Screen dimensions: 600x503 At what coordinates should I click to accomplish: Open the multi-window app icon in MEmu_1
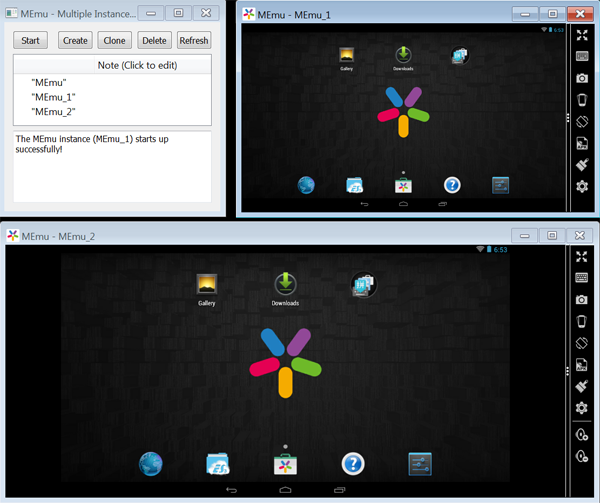pyautogui.click(x=460, y=55)
